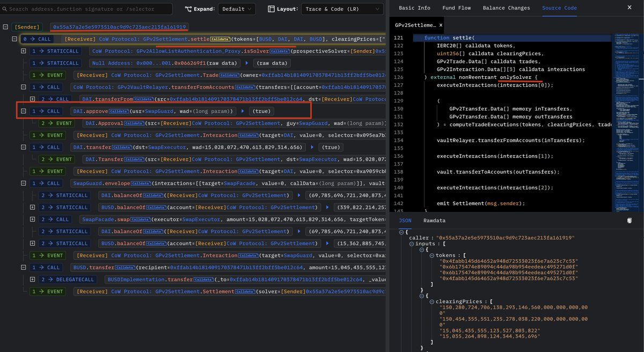Switch to the Balance Changes tab

point(506,8)
